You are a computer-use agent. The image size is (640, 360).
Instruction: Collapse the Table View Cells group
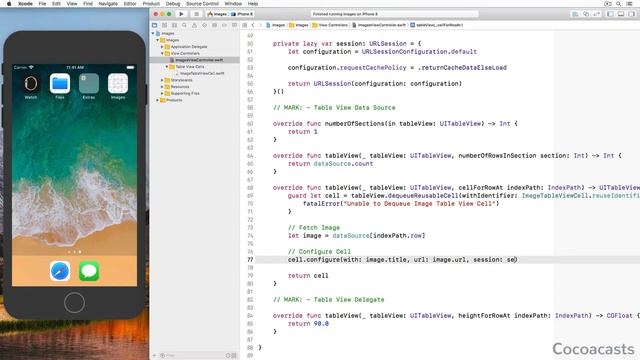(x=167, y=67)
